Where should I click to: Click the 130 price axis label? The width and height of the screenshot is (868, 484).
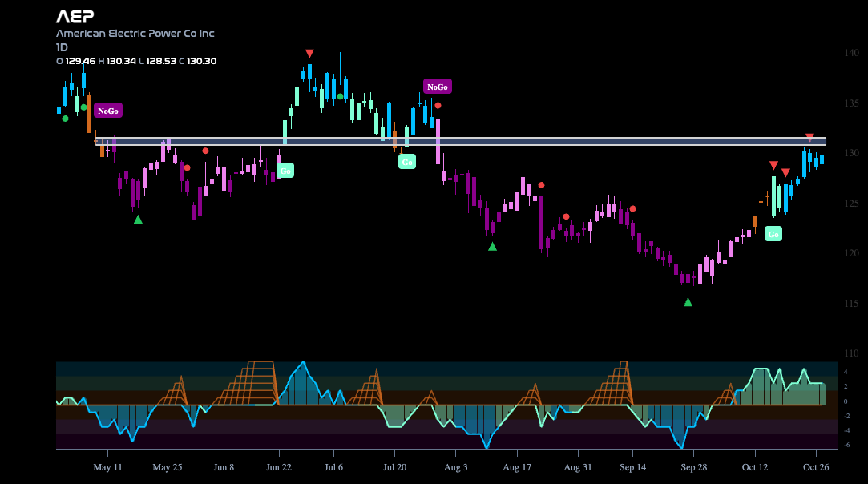(x=851, y=153)
